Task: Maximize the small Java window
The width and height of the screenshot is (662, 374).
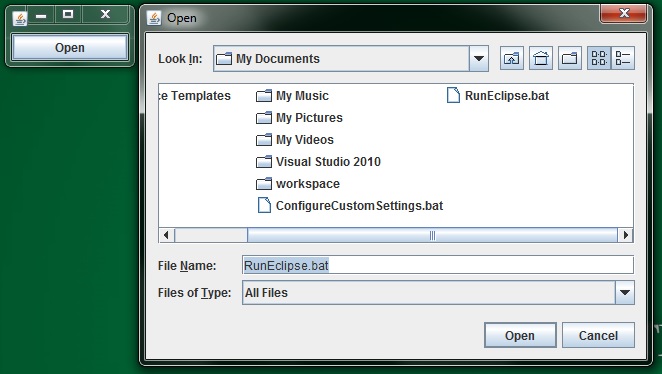Action: tap(68, 15)
